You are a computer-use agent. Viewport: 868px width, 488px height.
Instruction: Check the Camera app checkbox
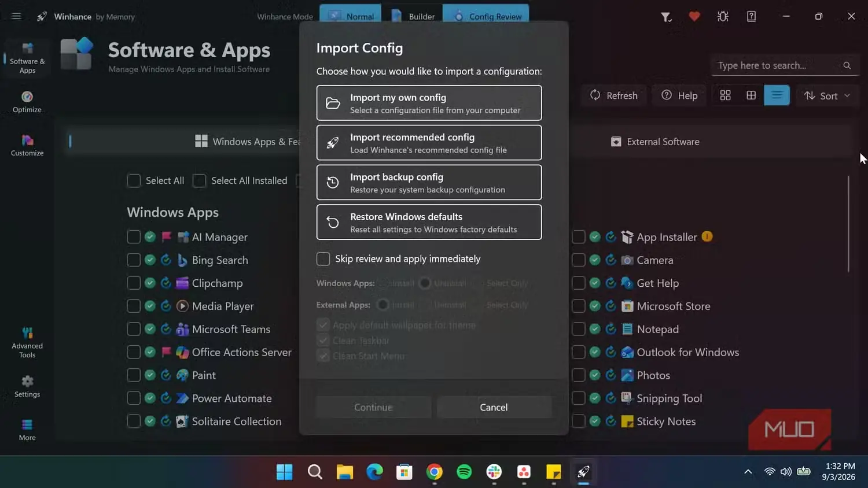point(579,260)
